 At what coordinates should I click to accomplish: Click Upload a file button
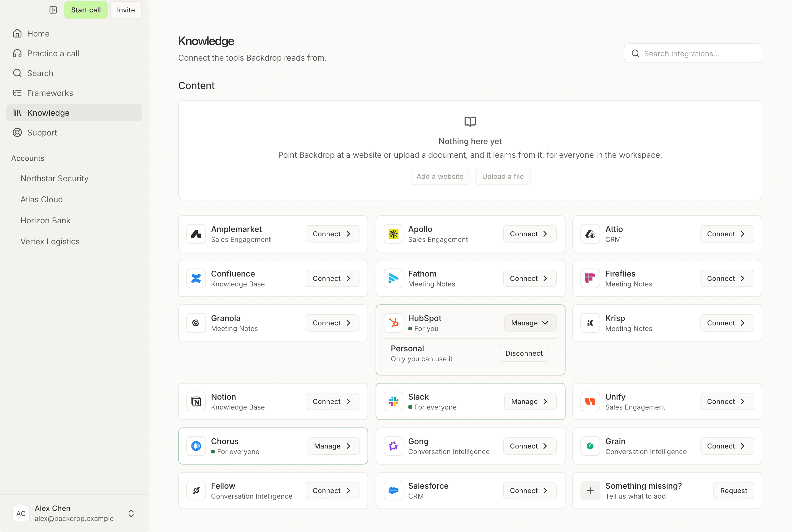pyautogui.click(x=502, y=176)
